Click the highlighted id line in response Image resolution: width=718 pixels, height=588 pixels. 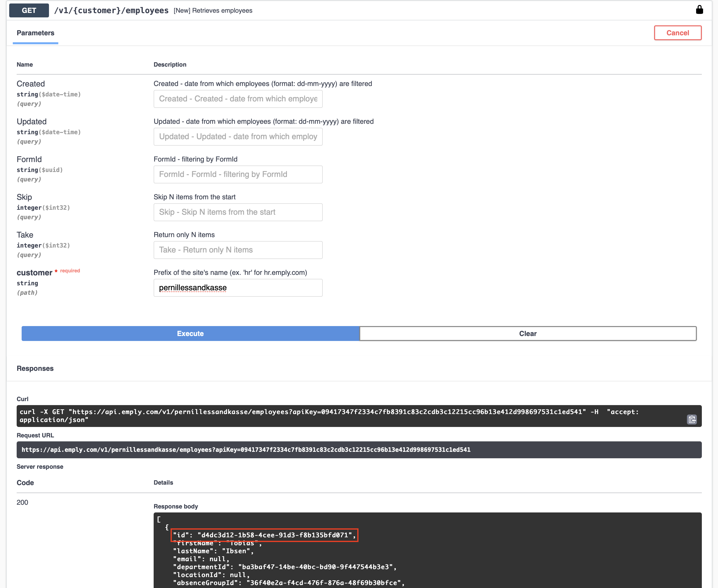point(264,535)
